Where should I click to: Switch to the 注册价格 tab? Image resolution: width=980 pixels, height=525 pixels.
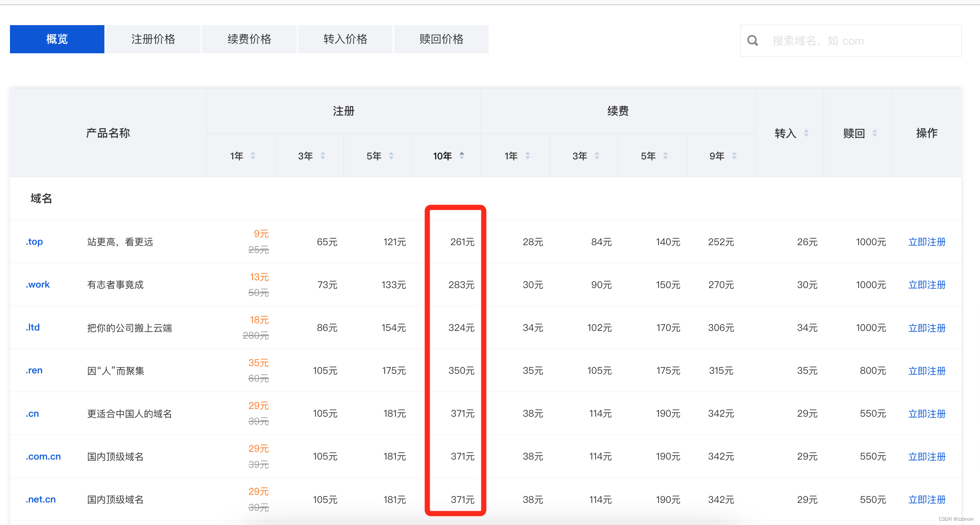coord(153,39)
